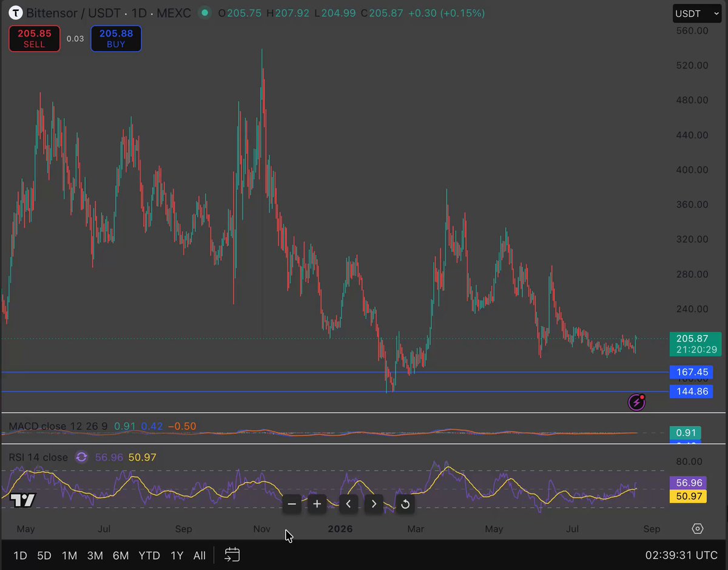
Task: Select the 6M time range
Action: coord(121,555)
